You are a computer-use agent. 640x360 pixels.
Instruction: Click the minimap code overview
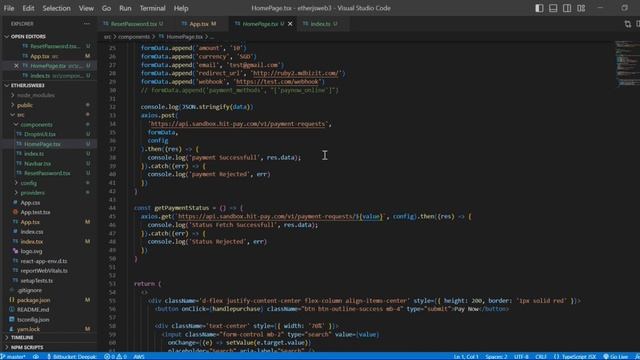click(x=627, y=63)
